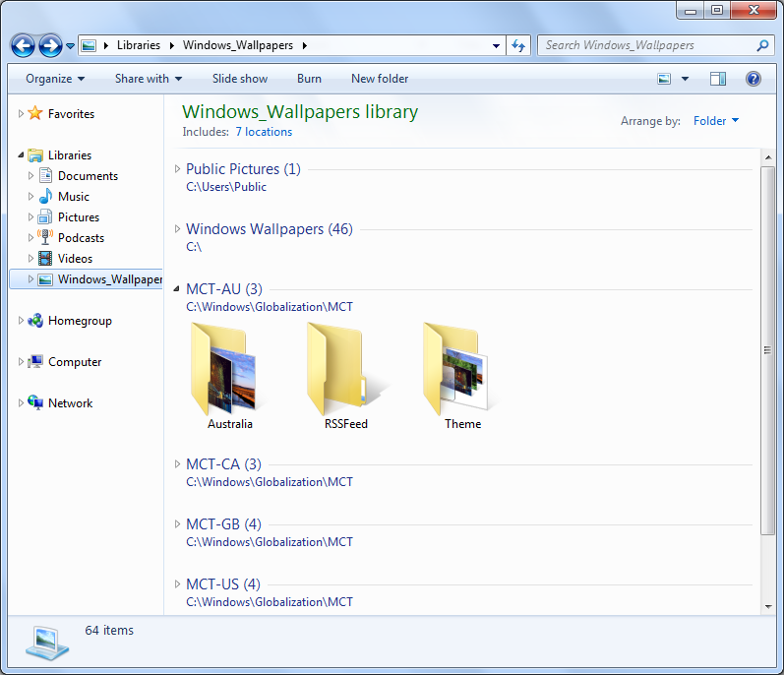Open the 7 locations link
Image resolution: width=784 pixels, height=675 pixels.
click(264, 132)
